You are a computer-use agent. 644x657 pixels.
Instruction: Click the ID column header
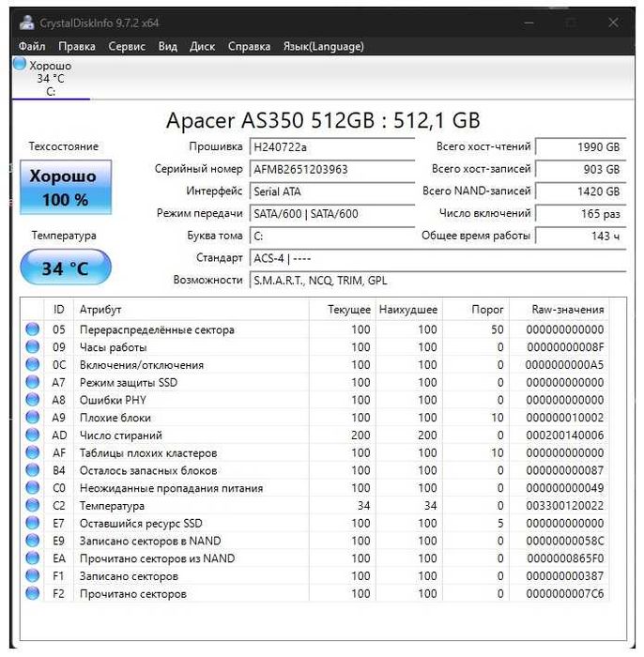pyautogui.click(x=58, y=310)
